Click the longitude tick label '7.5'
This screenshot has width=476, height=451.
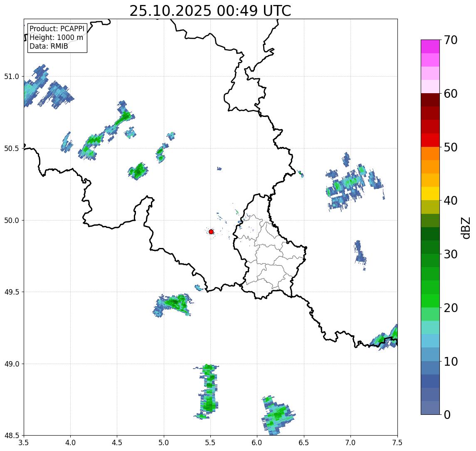coord(397,443)
